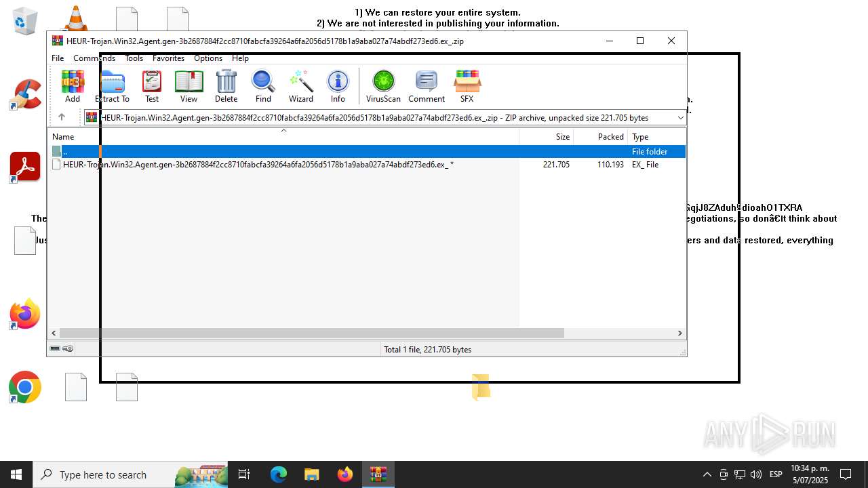Open the Commands menu

(94, 58)
